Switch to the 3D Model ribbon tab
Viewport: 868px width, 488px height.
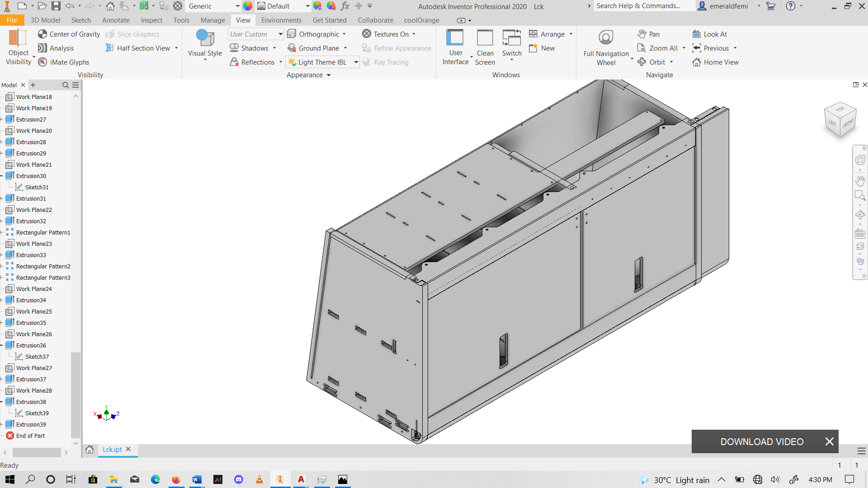(45, 20)
